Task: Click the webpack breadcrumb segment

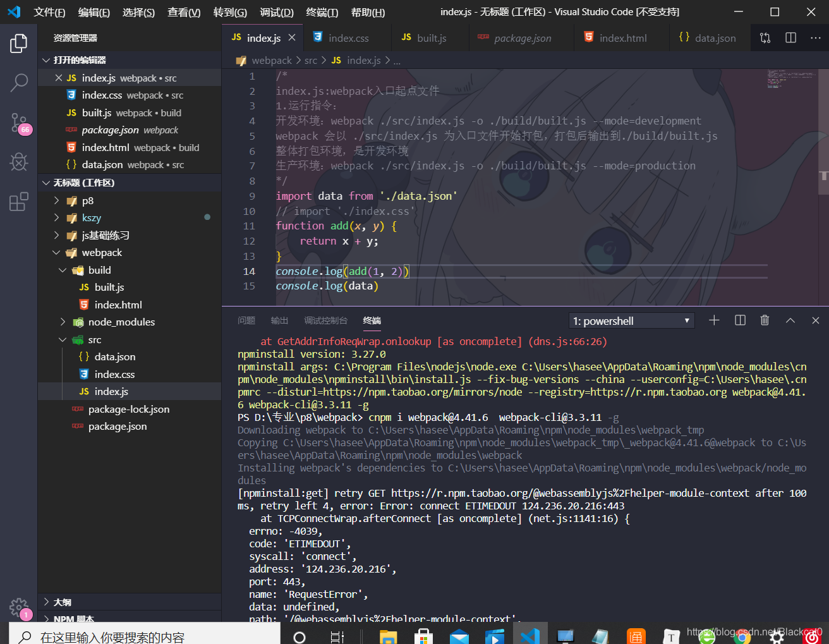Action: [272, 61]
